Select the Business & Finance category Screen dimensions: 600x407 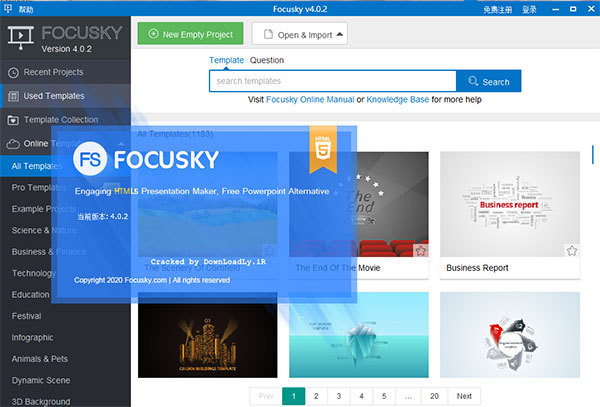pos(65,252)
